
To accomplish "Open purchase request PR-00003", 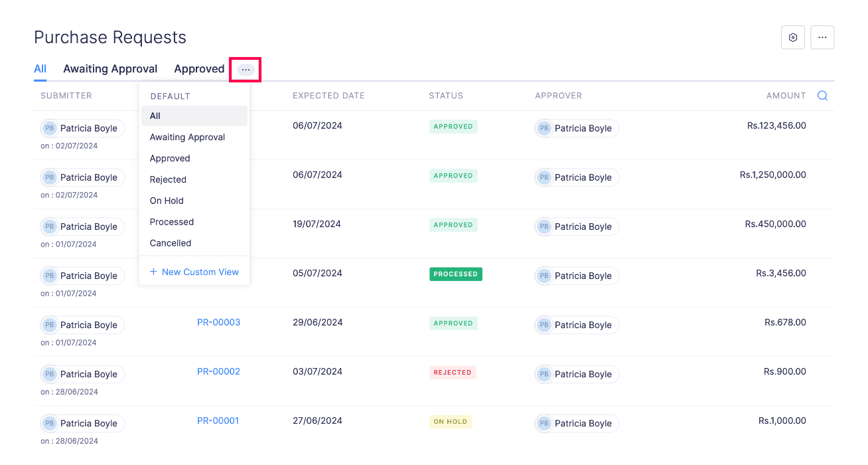I will [218, 322].
